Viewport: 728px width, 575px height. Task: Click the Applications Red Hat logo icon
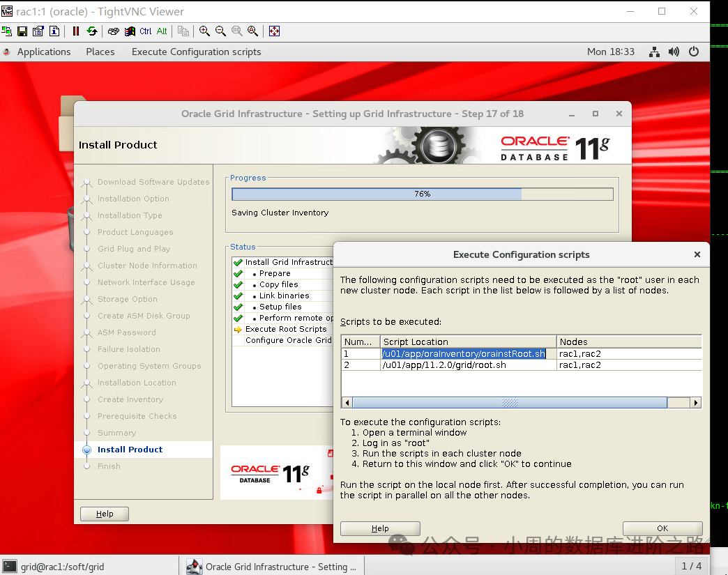pos(7,52)
